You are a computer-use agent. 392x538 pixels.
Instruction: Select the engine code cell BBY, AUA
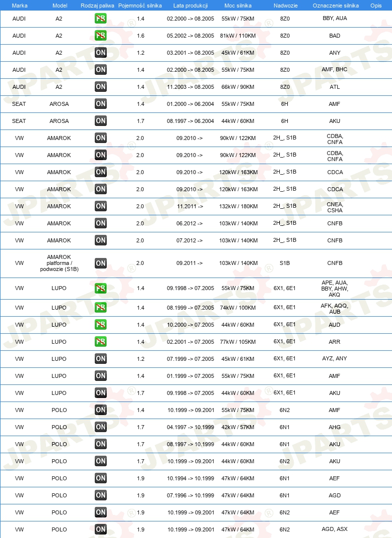point(335,18)
